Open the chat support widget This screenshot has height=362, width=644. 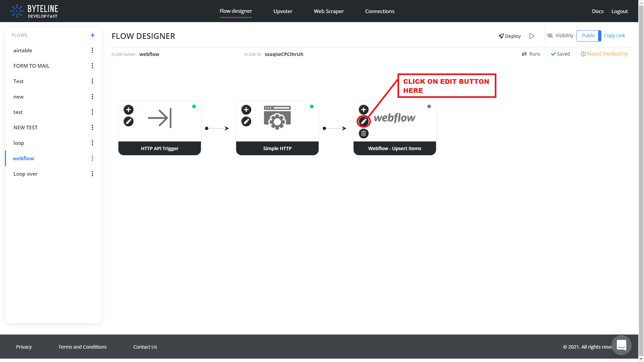tap(622, 345)
